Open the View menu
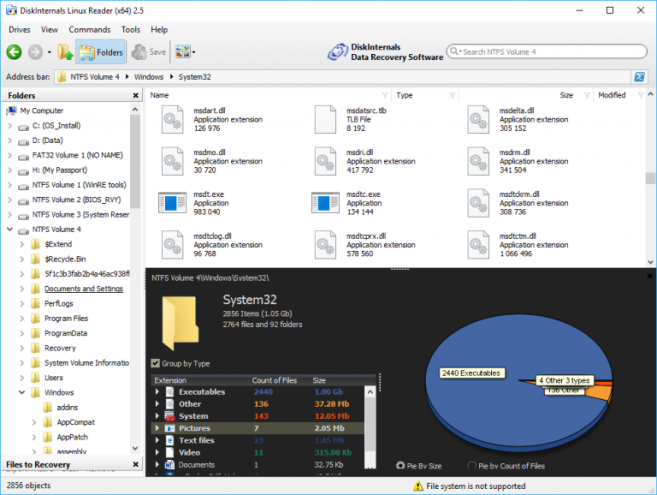The height and width of the screenshot is (495, 657). [x=49, y=30]
